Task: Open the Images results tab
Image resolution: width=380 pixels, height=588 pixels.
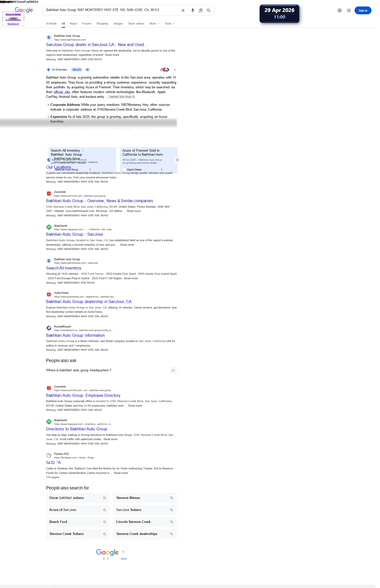Action: (118, 24)
